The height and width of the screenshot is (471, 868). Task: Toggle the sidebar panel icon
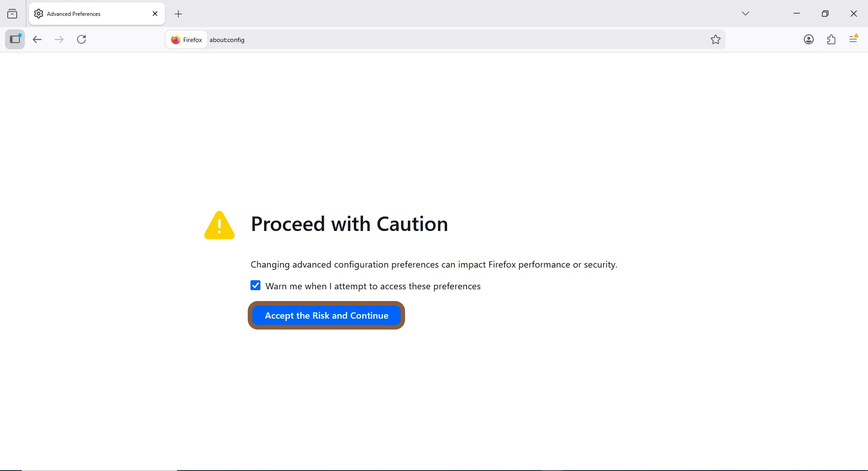15,40
